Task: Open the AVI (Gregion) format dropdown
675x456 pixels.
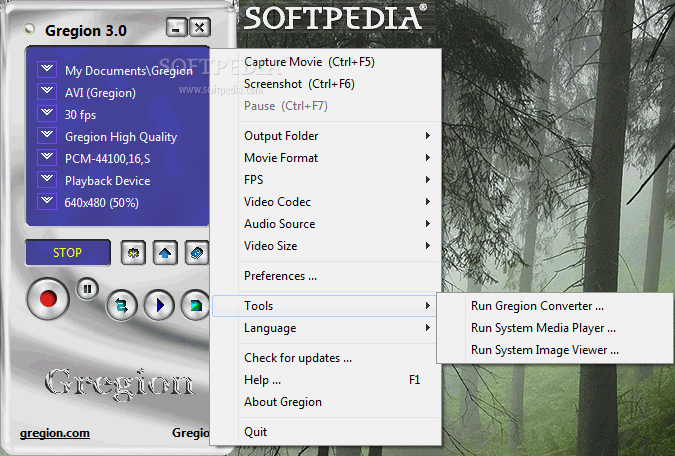Action: coord(47,92)
